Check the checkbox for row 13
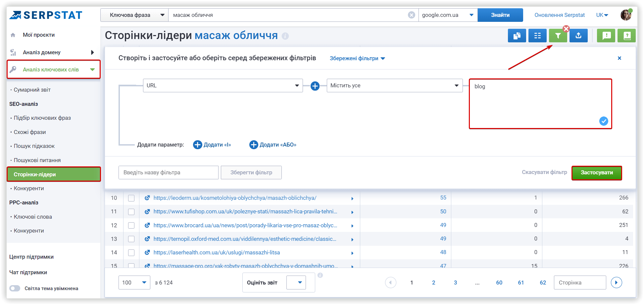 point(131,239)
